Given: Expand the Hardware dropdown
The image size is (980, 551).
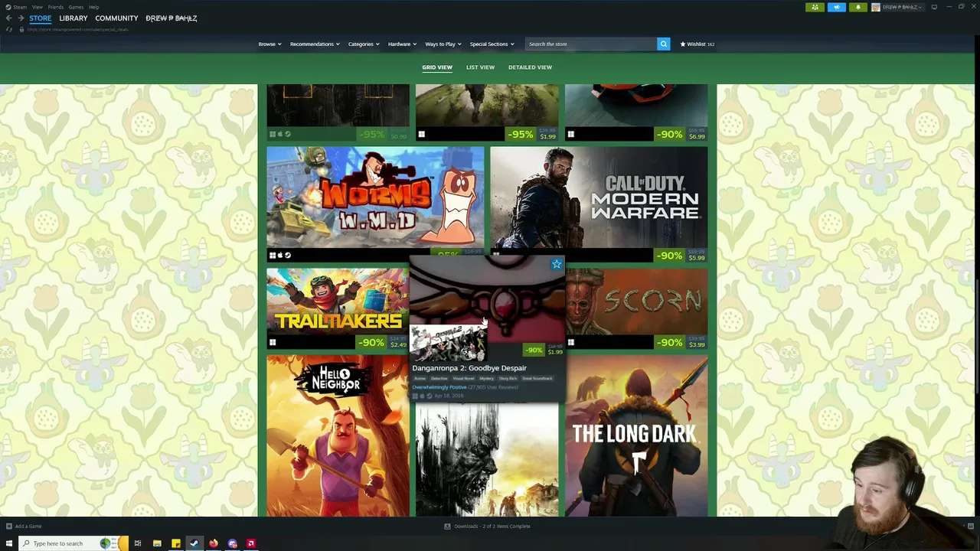Looking at the screenshot, I should (402, 44).
